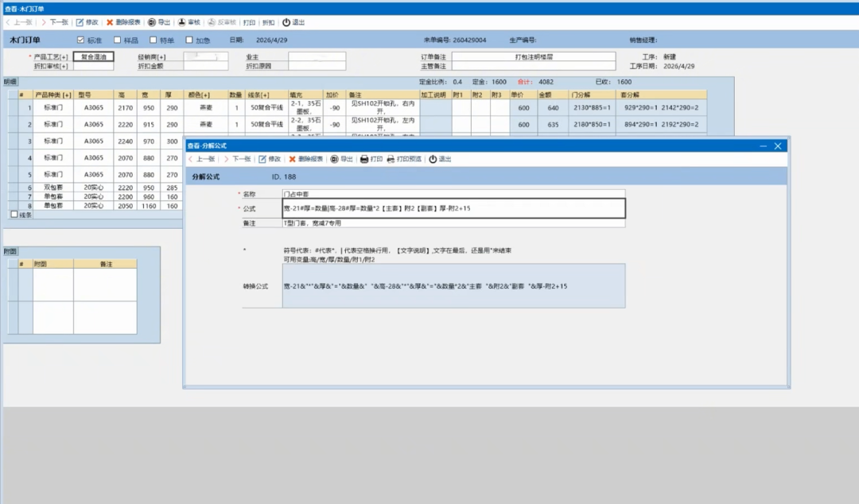This screenshot has height=504, width=859.
Task: Click the 门分解 column header
Action: click(593, 95)
